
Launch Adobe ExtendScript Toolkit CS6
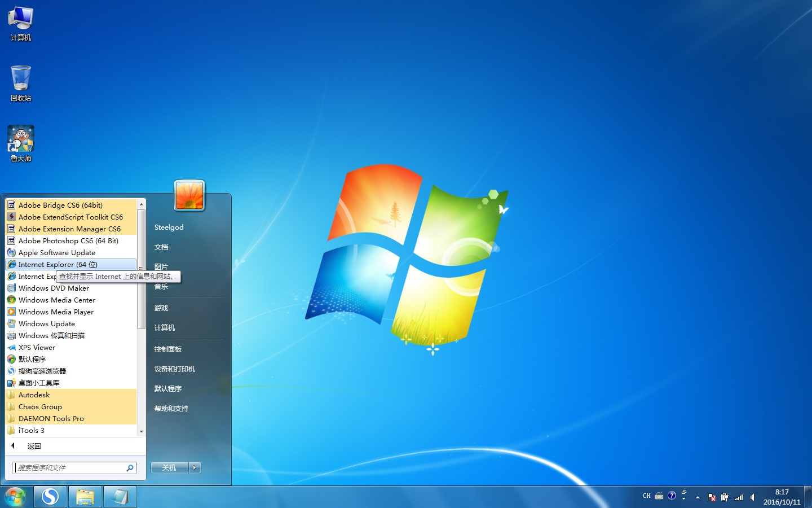point(71,217)
